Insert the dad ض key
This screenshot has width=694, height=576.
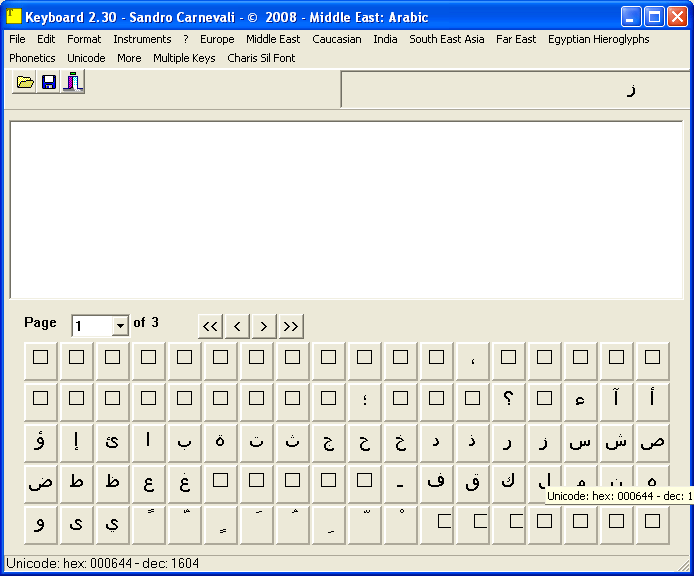click(x=40, y=484)
